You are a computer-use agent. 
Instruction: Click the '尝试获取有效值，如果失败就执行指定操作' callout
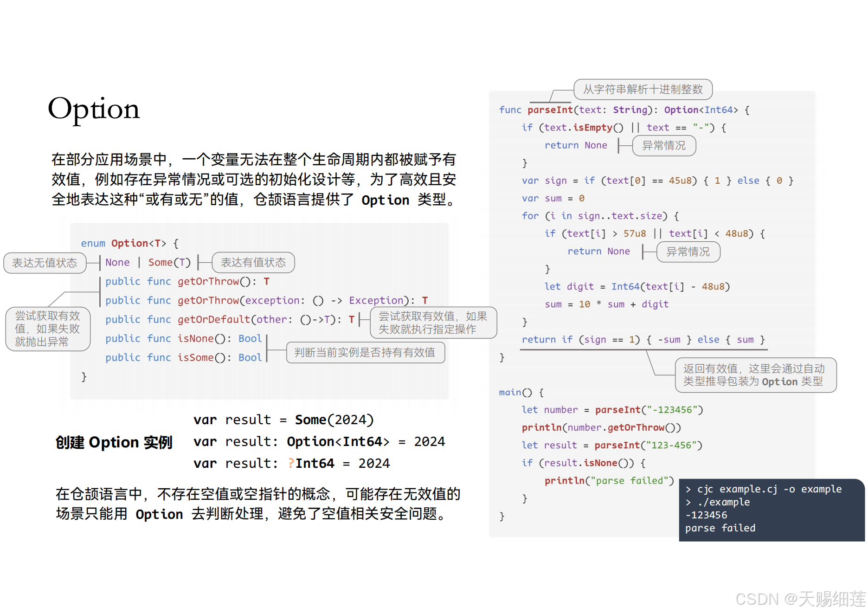pyautogui.click(x=433, y=323)
